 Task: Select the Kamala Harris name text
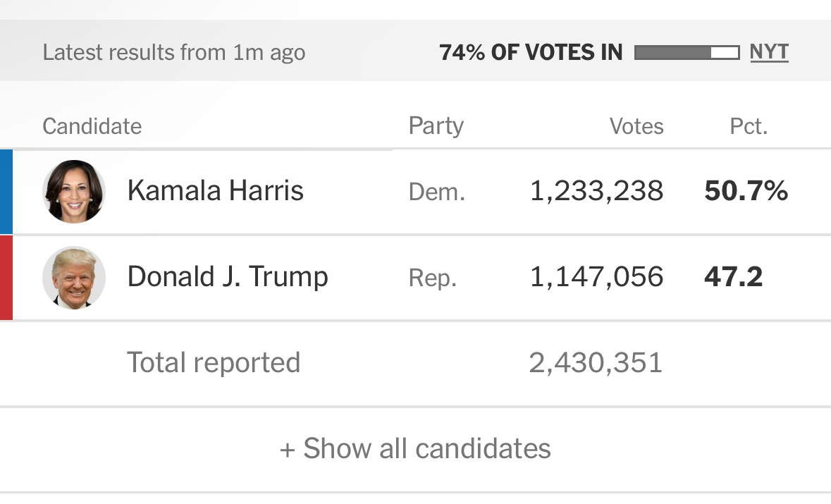pos(215,191)
